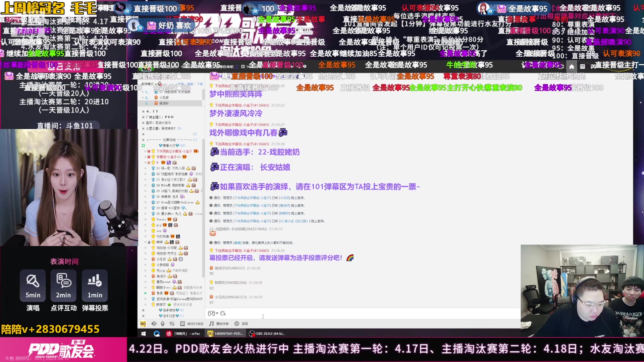Expand the 比赛场地 channel group
This screenshot has width=644, height=362.
pos(170,140)
